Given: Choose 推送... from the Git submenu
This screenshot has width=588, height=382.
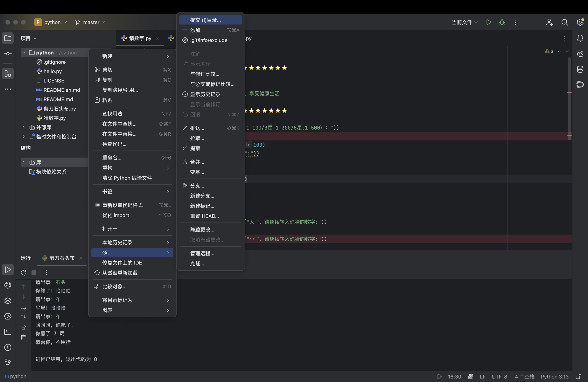Looking at the screenshot, I should click(x=197, y=128).
